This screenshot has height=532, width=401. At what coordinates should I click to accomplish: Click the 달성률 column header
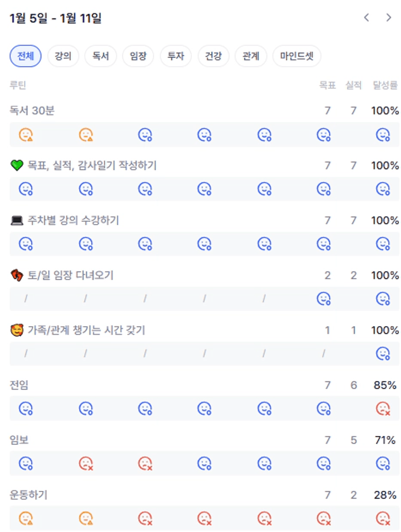(x=385, y=85)
